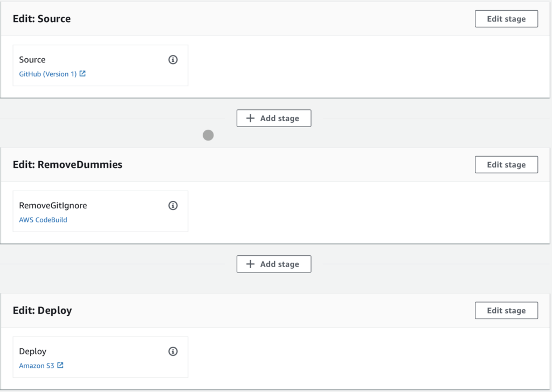The width and height of the screenshot is (552, 392).
Task: Click info icon on RemoveGitIgnore action card
Action: point(173,206)
